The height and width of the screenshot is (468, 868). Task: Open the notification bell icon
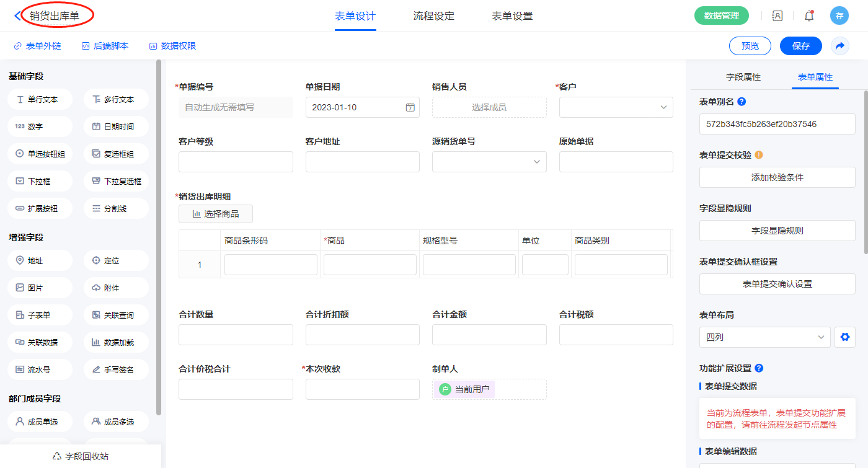pos(808,16)
